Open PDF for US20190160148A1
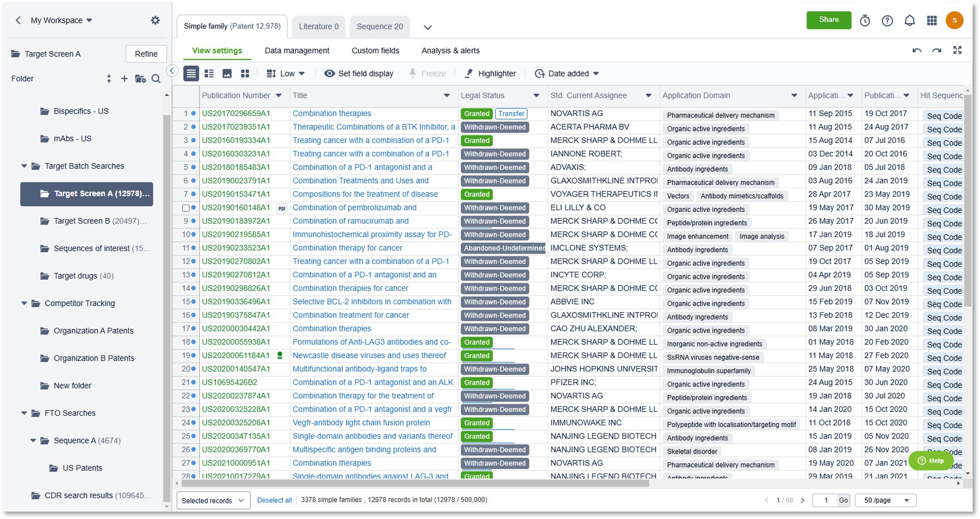980x519 pixels. pos(282,208)
